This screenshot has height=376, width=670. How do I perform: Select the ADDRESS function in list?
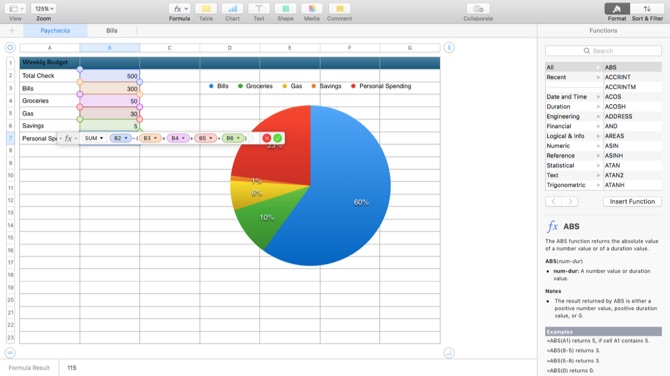[x=632, y=116]
